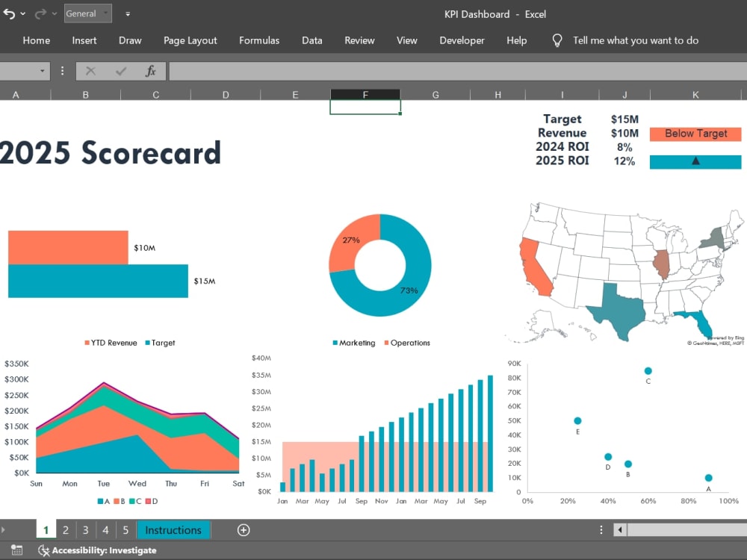Open the Help tab
The width and height of the screenshot is (747, 560).
pyautogui.click(x=516, y=40)
